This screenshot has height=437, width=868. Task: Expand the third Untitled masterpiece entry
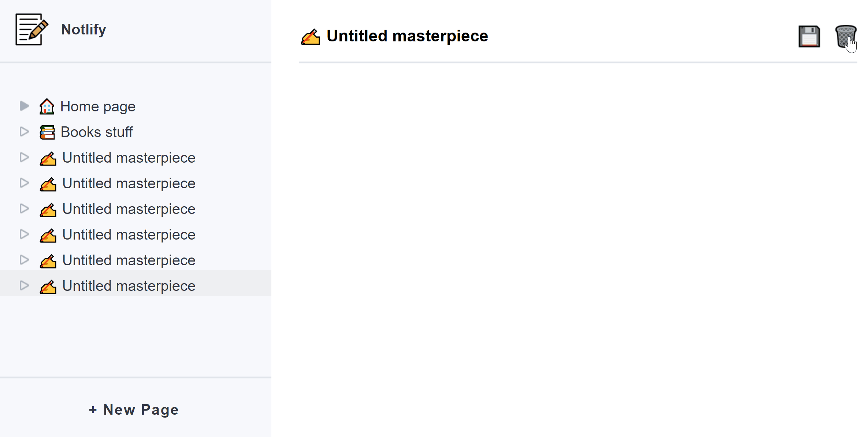[25, 208]
